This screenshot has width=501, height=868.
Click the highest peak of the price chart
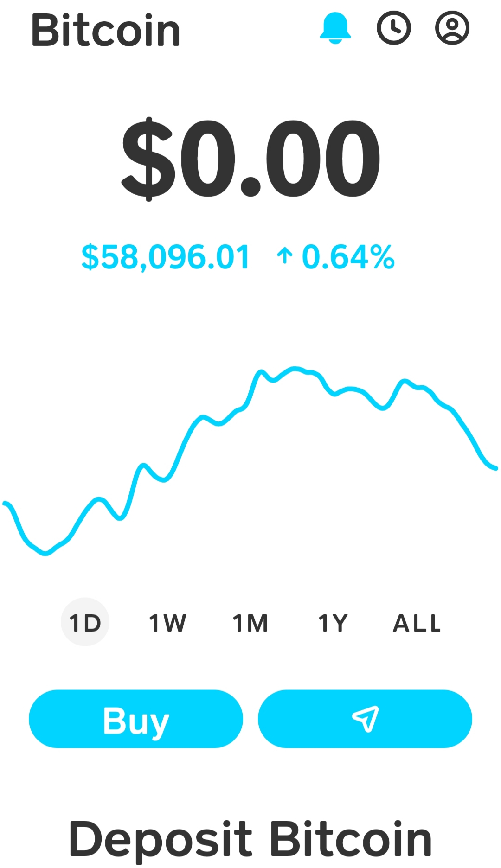[x=294, y=369]
